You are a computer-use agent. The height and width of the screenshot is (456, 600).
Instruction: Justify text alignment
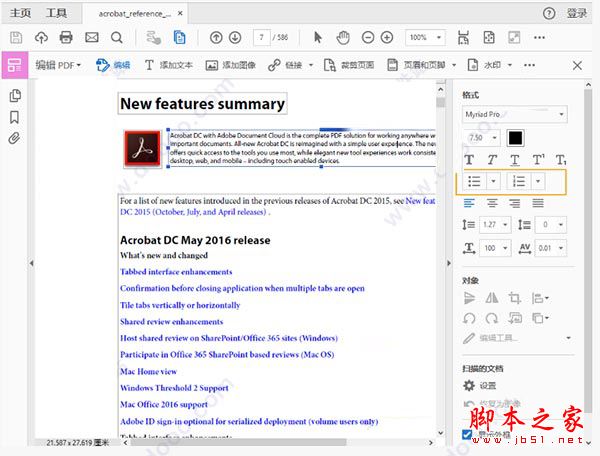pyautogui.click(x=538, y=203)
